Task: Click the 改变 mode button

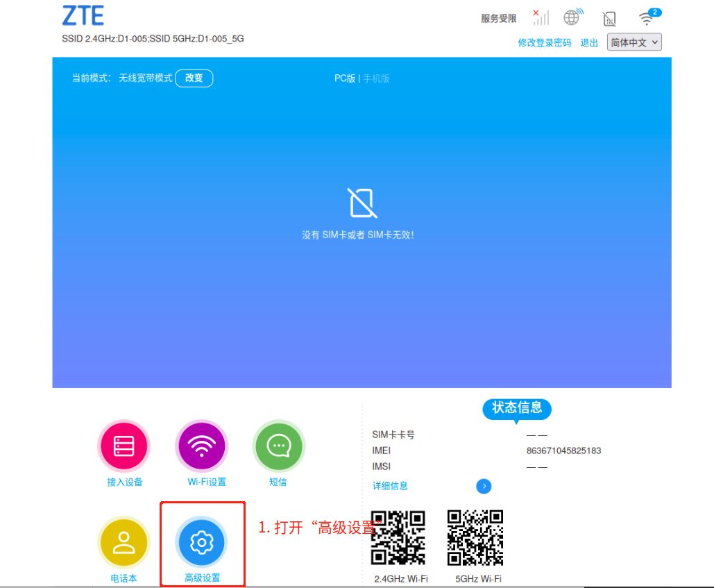Action: pyautogui.click(x=194, y=78)
